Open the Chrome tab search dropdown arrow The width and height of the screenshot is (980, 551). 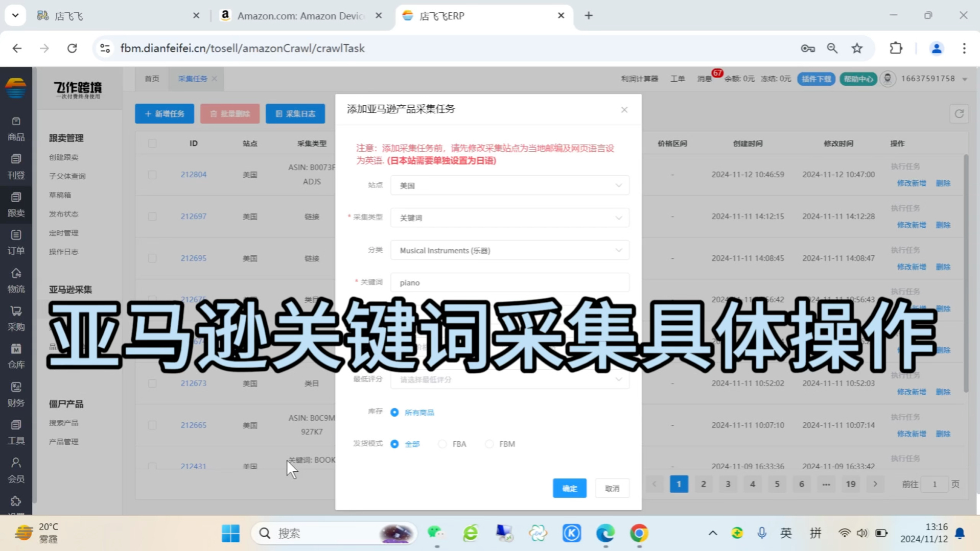tap(15, 15)
